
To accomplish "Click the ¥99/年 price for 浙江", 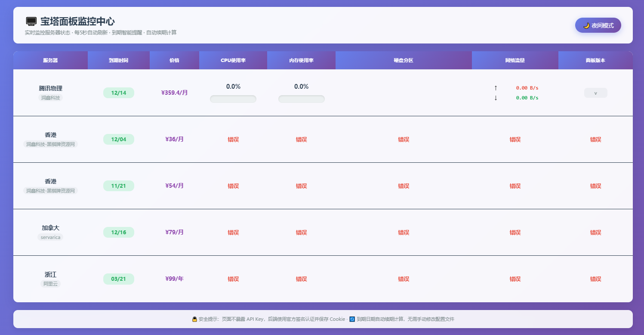I will (x=174, y=279).
